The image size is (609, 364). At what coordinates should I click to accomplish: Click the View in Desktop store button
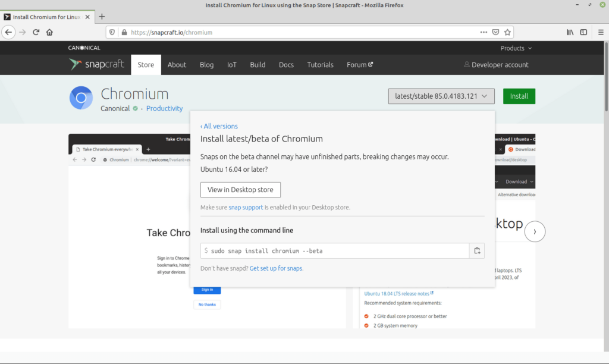(x=240, y=189)
